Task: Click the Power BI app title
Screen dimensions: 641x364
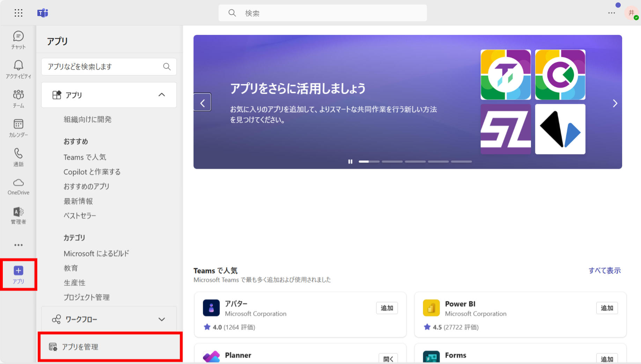Action: point(460,304)
